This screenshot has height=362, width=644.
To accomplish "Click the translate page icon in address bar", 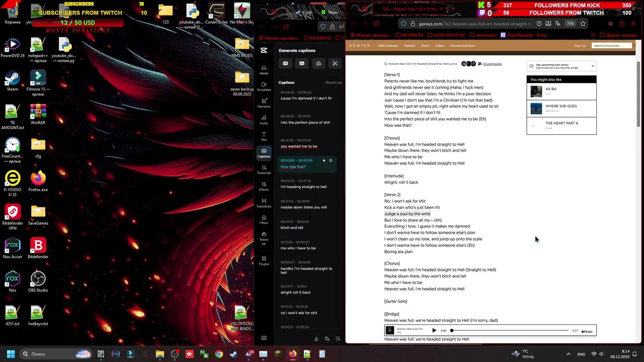I will 557,24.
